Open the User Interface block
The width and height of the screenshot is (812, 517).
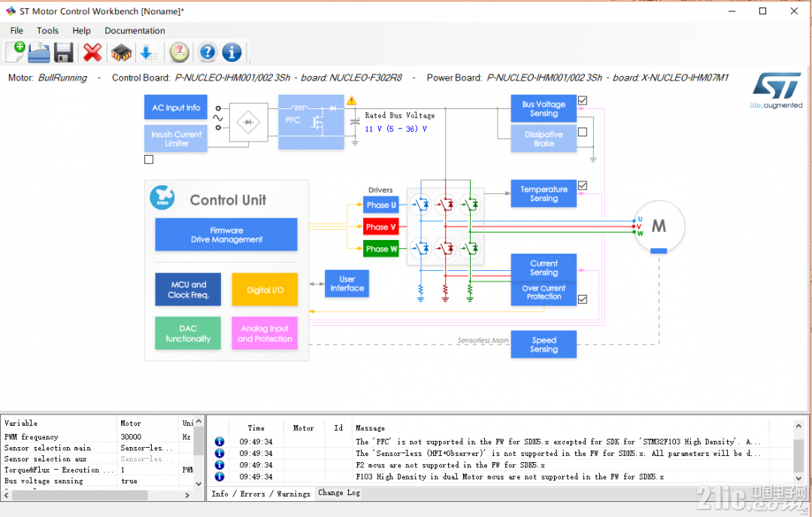(347, 284)
